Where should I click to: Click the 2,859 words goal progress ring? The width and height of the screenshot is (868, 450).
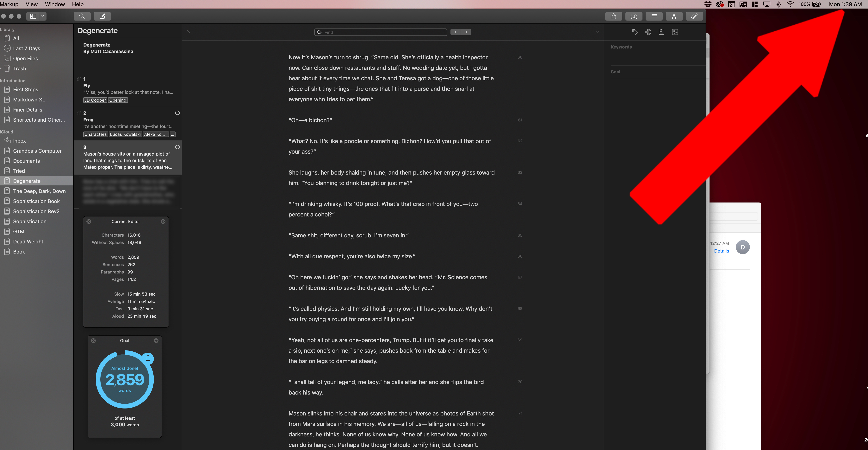125,380
